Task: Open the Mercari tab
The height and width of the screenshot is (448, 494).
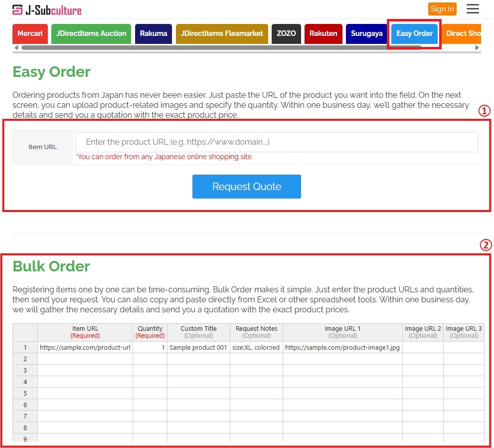Action: click(x=30, y=34)
